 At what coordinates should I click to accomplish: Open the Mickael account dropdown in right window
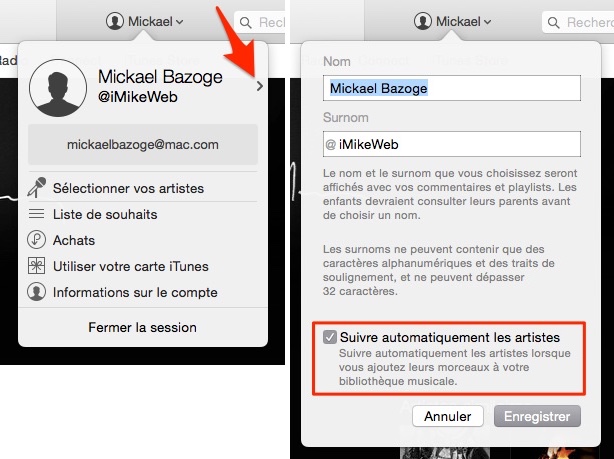[x=453, y=22]
